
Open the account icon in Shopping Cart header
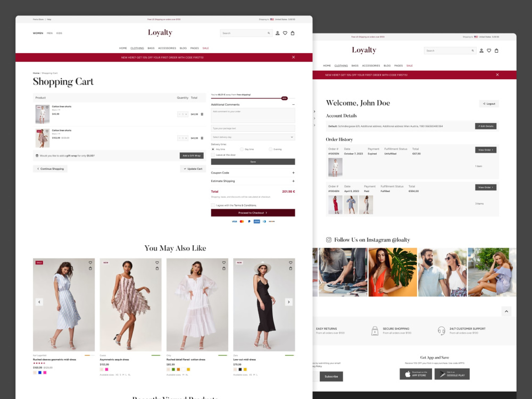click(277, 33)
